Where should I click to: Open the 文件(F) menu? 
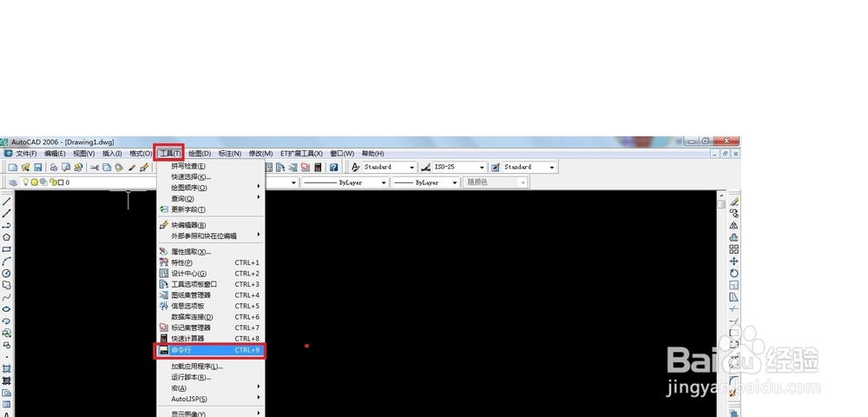27,154
